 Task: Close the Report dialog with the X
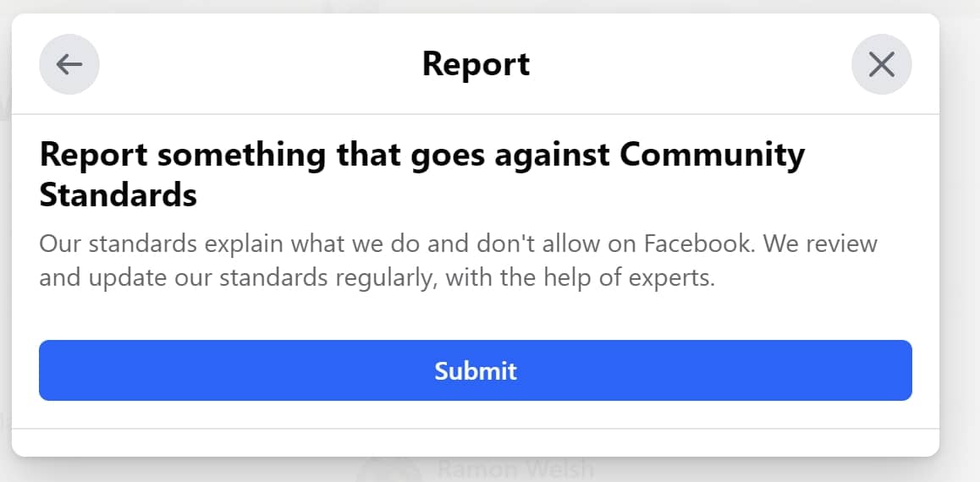point(881,64)
